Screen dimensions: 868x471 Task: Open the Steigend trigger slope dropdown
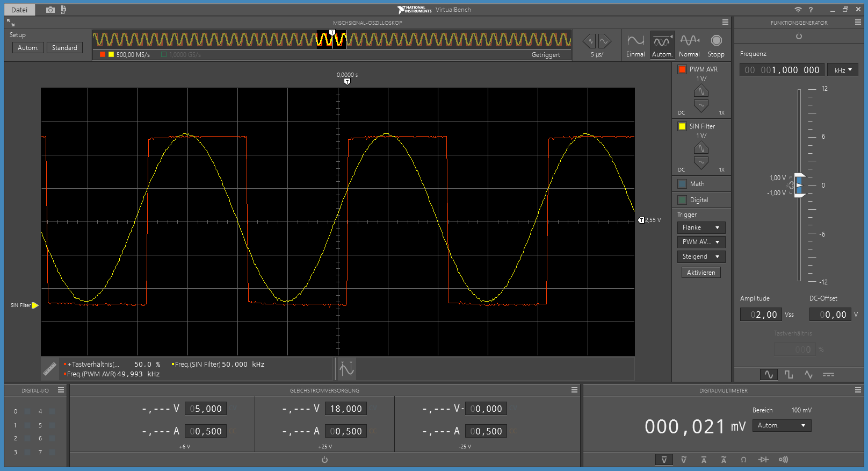click(x=701, y=257)
